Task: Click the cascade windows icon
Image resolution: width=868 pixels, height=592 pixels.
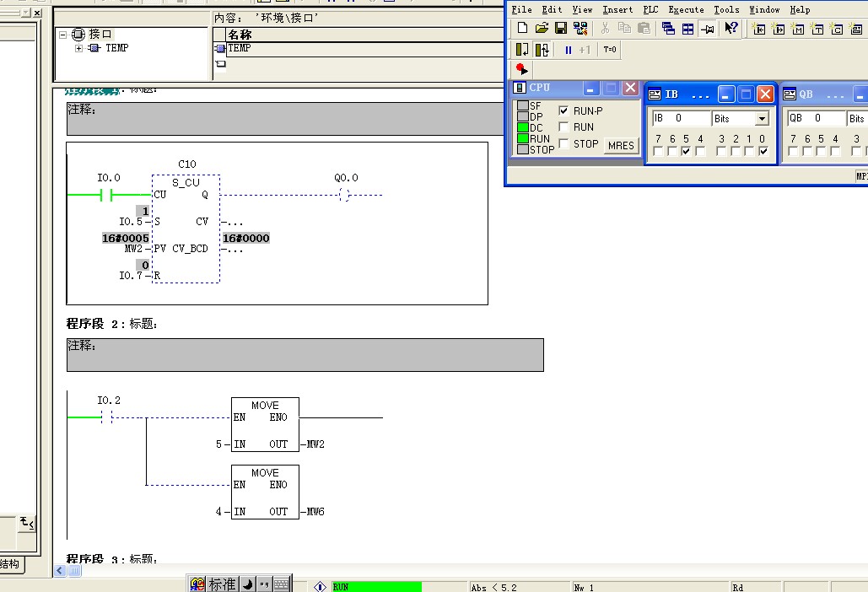Action: point(668,29)
